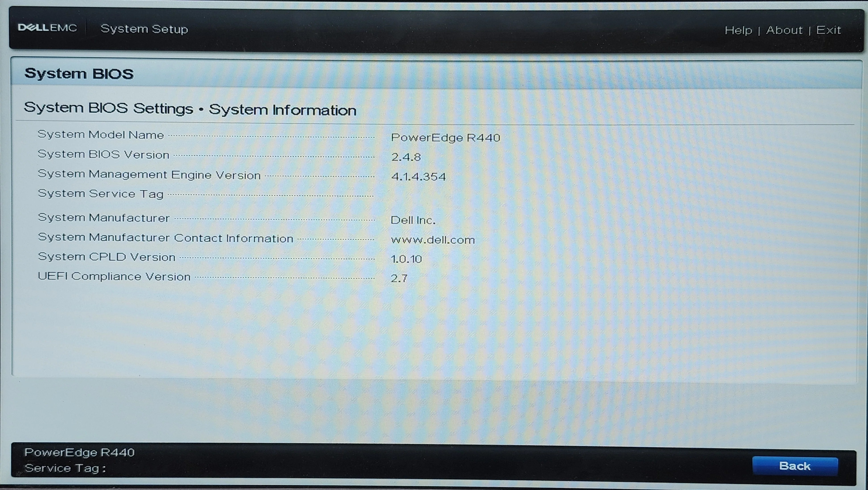868x490 pixels.
Task: Select the System Manufacturer label
Action: [x=104, y=218]
